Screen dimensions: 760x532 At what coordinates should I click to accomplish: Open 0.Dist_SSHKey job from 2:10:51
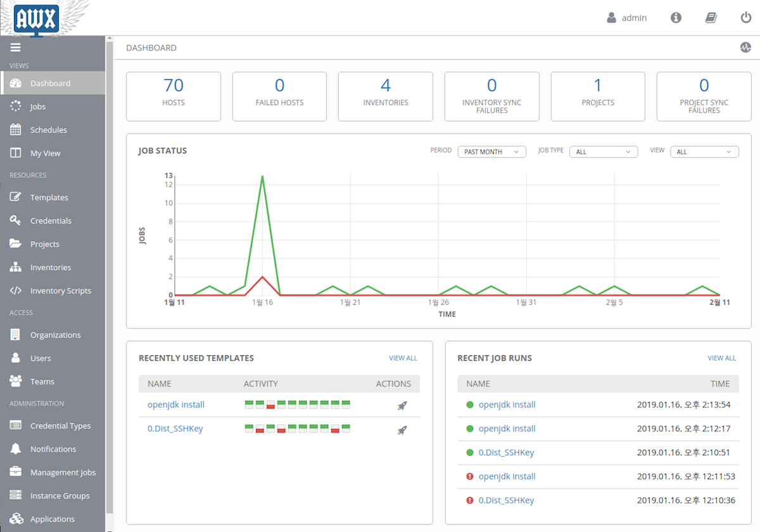[507, 453]
